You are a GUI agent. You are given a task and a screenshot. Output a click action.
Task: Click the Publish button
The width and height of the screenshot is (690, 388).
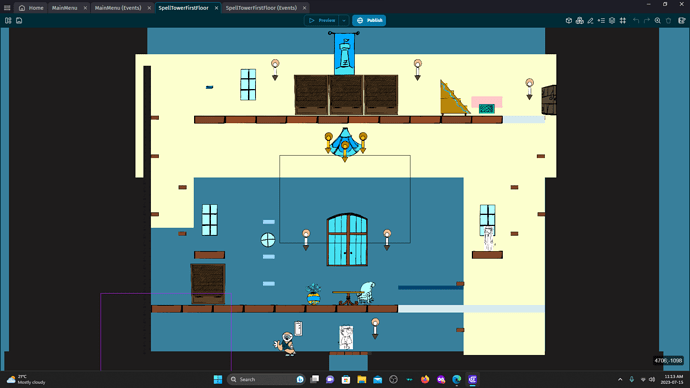click(x=369, y=20)
